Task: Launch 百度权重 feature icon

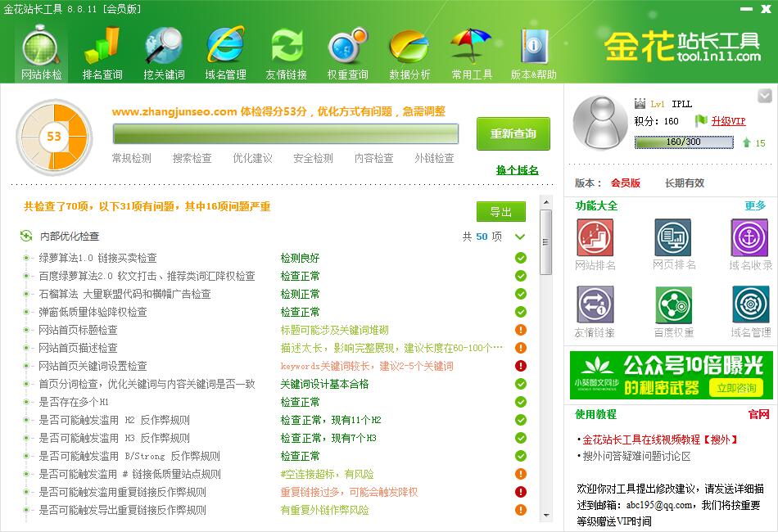Action: [x=673, y=304]
